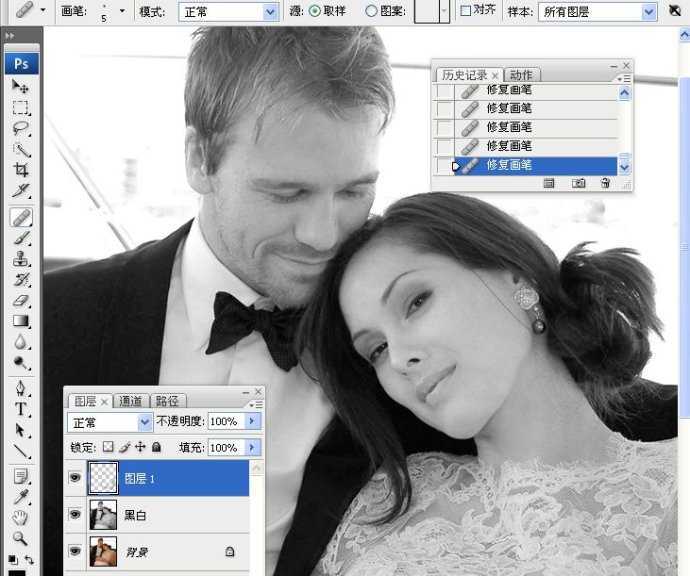
Task: Open the pattern picker dropdown
Action: 444,11
